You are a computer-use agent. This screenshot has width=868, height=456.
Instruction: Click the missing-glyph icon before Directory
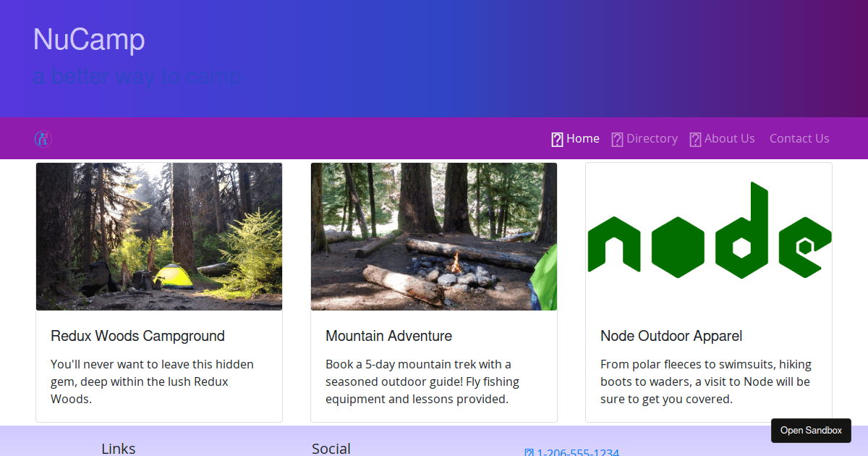pyautogui.click(x=617, y=139)
